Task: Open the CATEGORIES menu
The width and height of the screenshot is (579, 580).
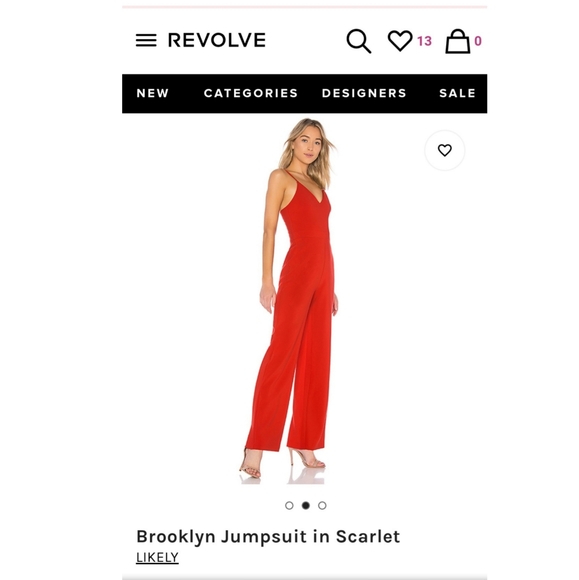Action: click(x=251, y=93)
